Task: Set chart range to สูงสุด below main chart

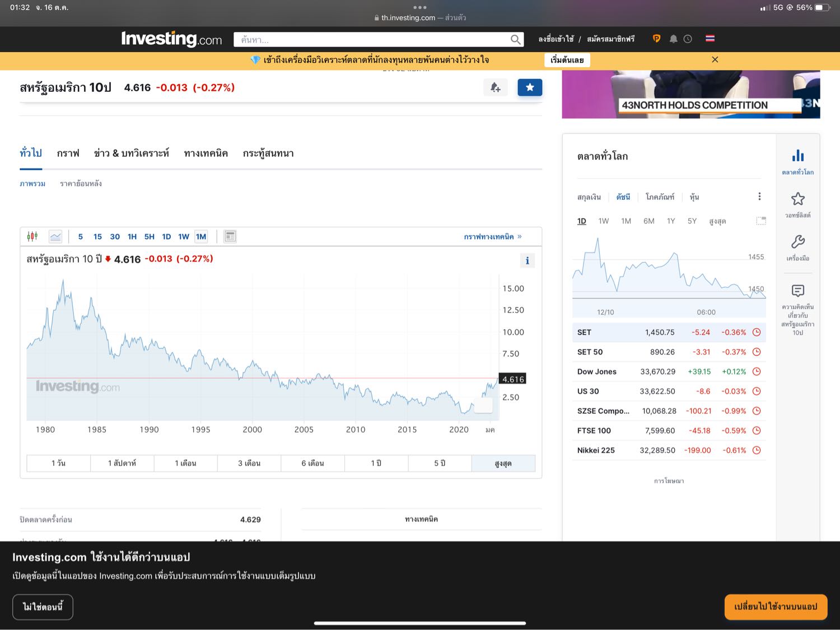Action: (x=503, y=463)
